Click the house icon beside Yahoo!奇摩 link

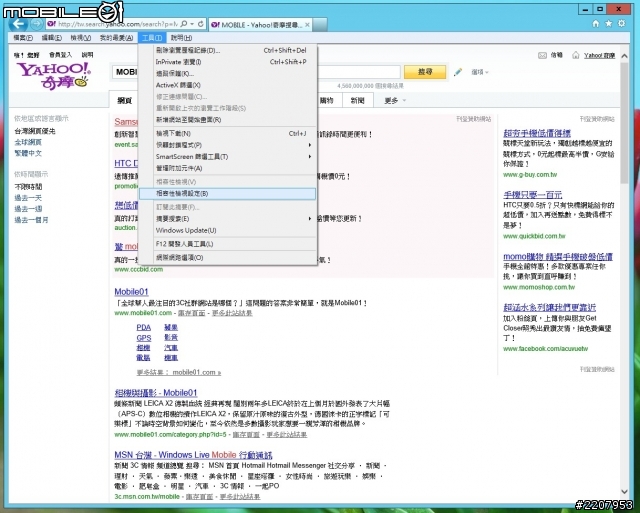[576, 55]
